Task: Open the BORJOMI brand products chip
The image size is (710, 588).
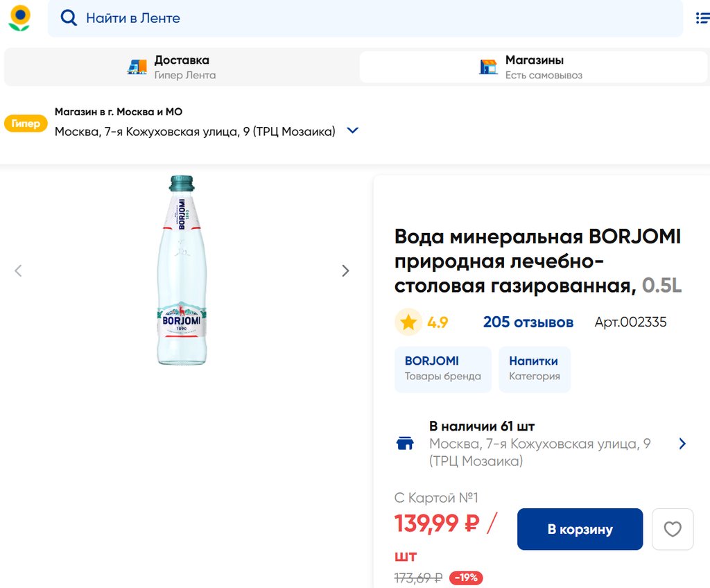Action: tap(442, 369)
